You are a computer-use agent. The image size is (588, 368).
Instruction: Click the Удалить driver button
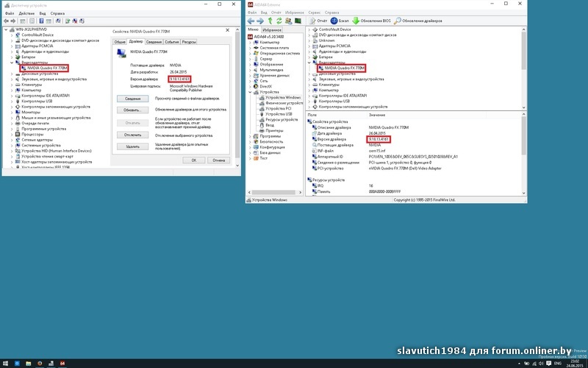coord(132,146)
